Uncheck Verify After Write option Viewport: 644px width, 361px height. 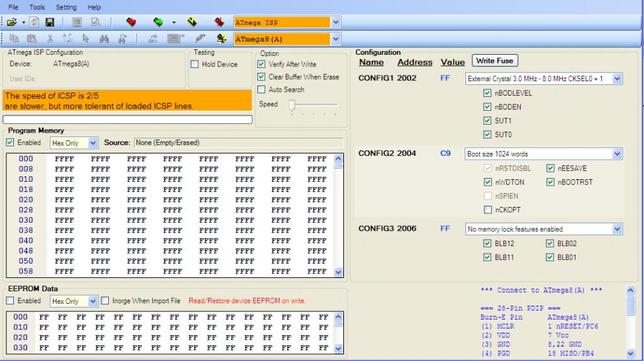262,64
